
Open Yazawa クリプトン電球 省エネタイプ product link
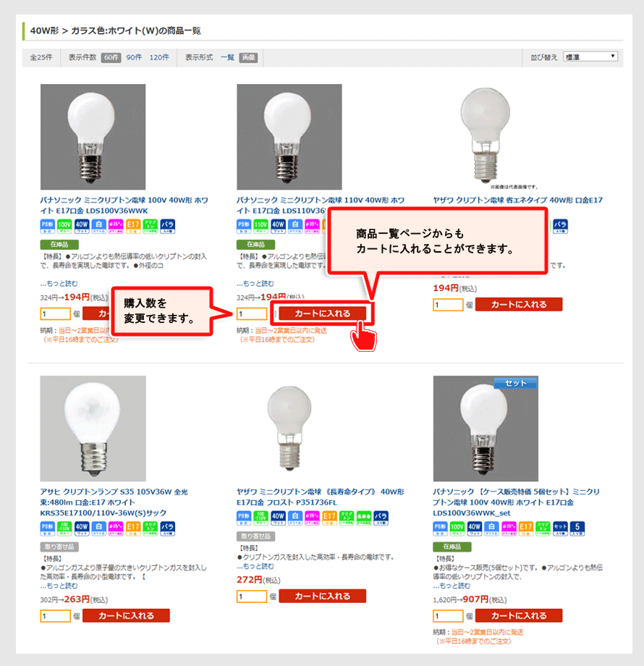[517, 200]
